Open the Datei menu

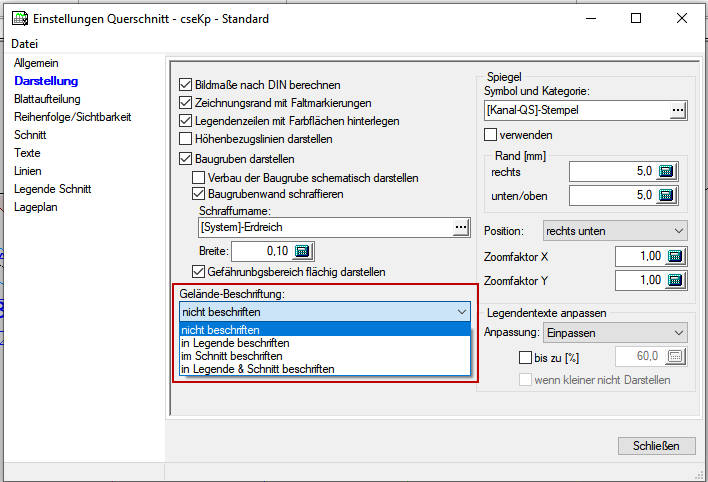(24, 44)
